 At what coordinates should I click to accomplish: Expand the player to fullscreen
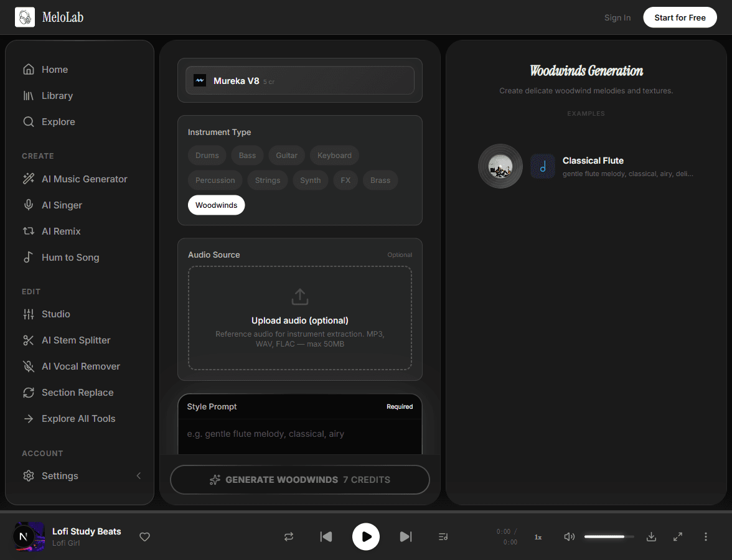tap(678, 536)
